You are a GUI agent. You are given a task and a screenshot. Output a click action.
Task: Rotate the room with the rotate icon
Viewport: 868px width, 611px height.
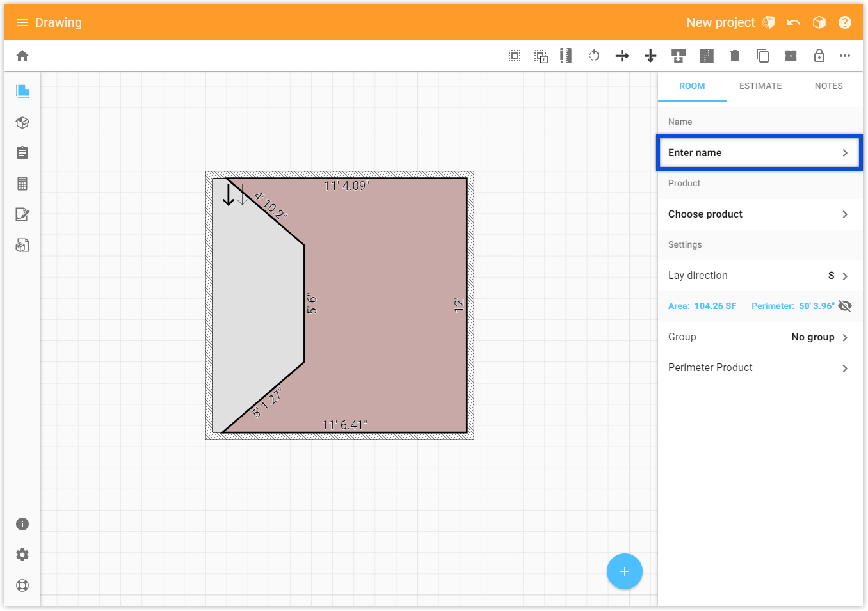pos(594,56)
